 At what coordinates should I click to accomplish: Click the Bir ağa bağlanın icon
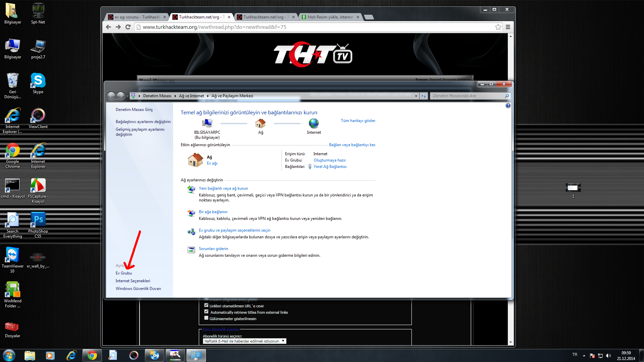191,213
